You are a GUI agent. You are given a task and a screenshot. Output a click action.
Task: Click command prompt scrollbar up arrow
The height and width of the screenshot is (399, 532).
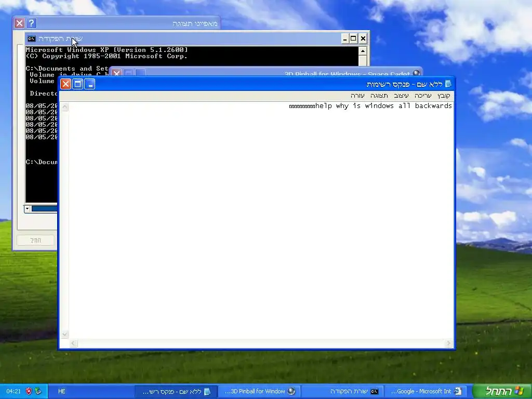pos(363,51)
